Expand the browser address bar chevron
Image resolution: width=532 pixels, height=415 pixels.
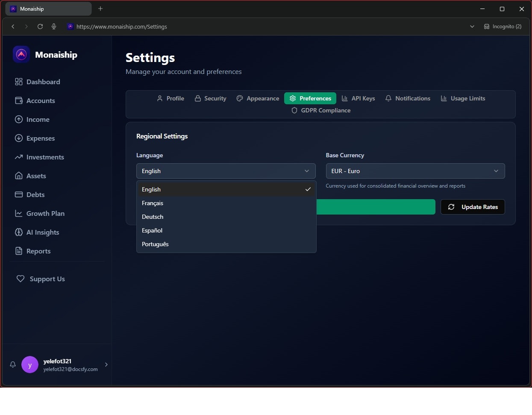tap(472, 26)
